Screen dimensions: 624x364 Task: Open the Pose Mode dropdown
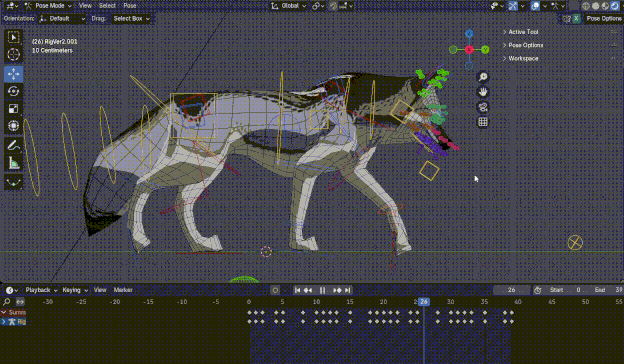49,6
